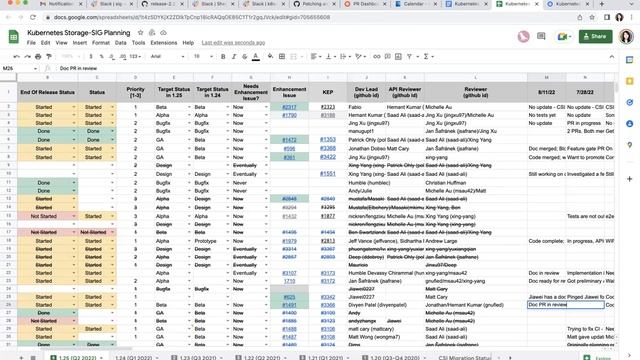Viewport: 640px width, 360px height.
Task: Open the Tasks side panel icon
Action: [629, 102]
